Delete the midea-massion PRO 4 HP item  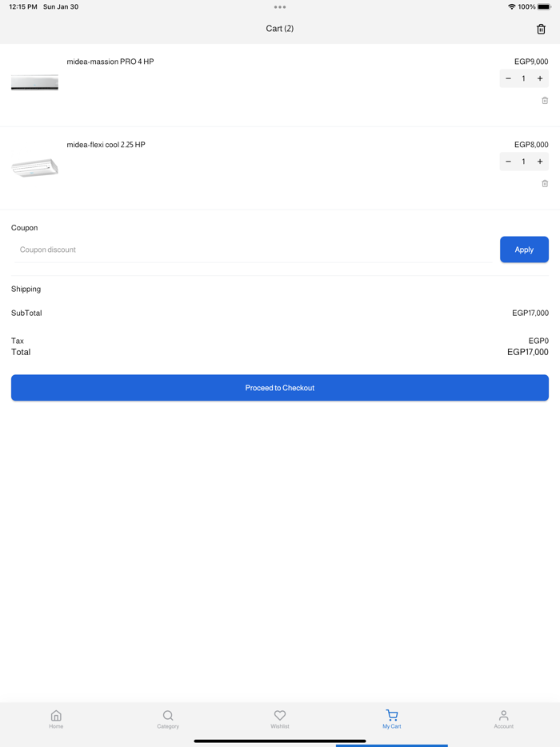click(x=545, y=100)
